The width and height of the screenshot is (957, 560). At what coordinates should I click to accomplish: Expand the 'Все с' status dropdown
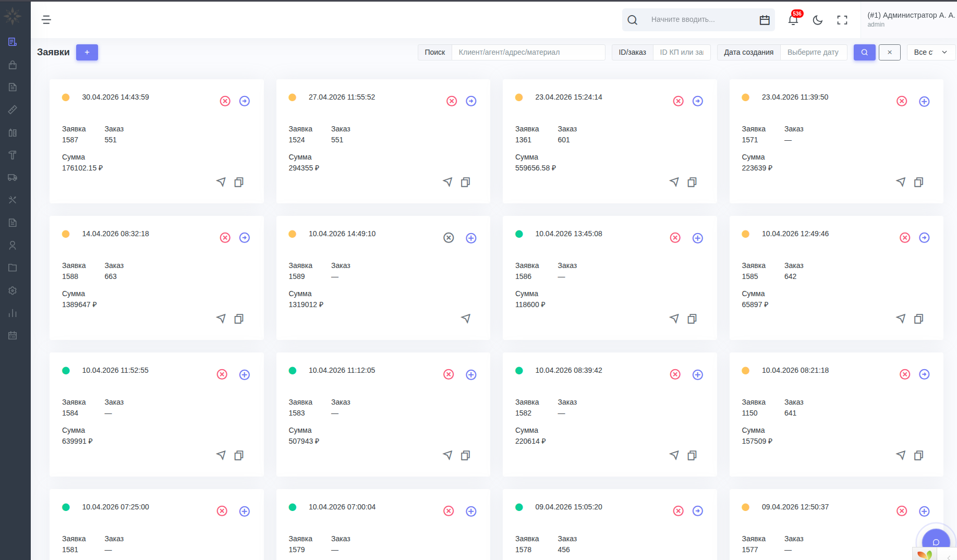point(931,52)
